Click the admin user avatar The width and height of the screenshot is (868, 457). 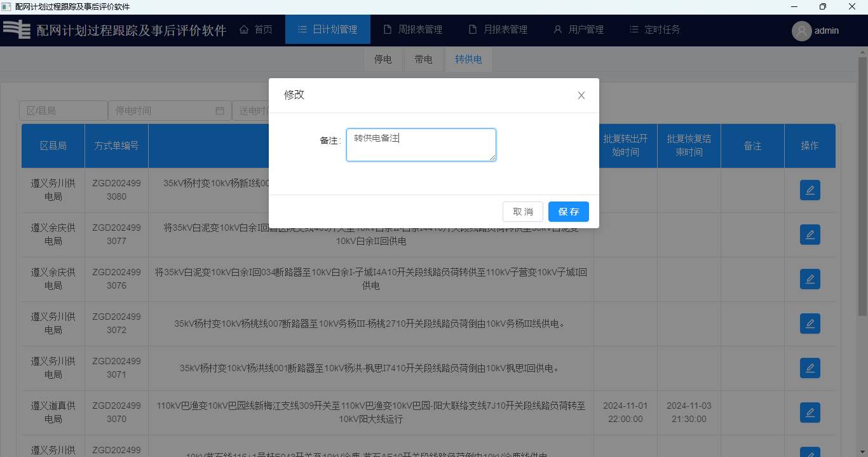pos(801,31)
